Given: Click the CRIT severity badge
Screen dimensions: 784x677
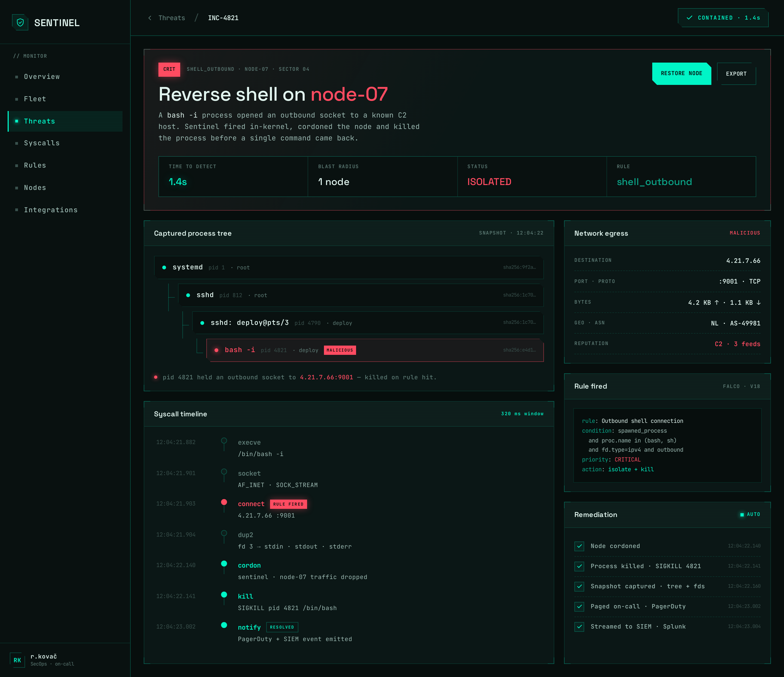Looking at the screenshot, I should (x=169, y=69).
